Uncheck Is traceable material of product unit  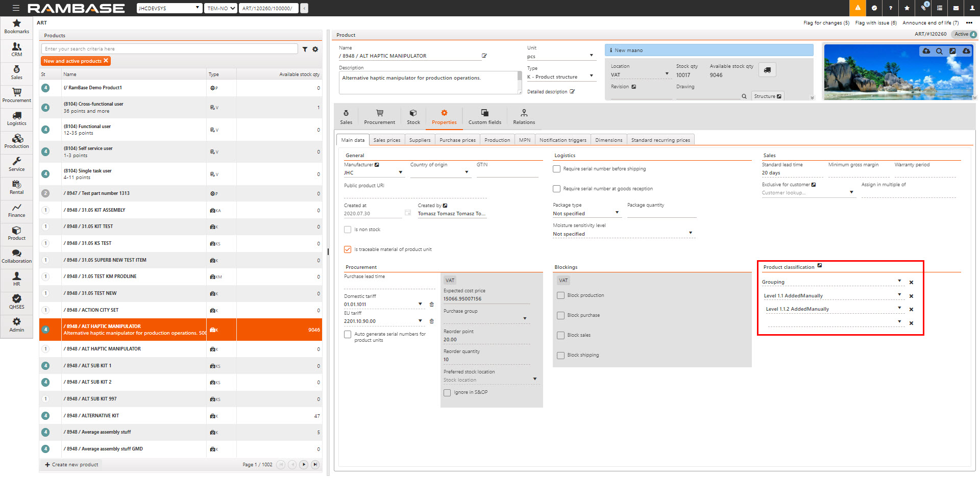(x=348, y=249)
